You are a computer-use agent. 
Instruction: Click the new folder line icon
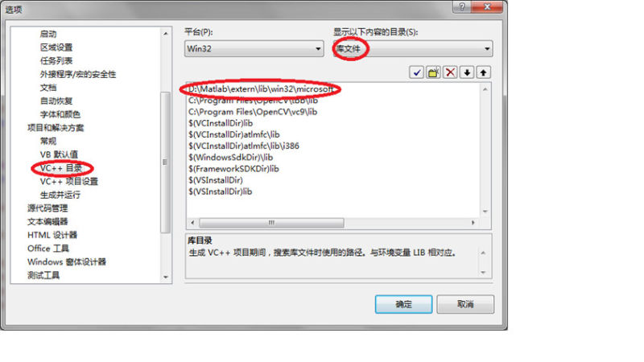[x=433, y=72]
